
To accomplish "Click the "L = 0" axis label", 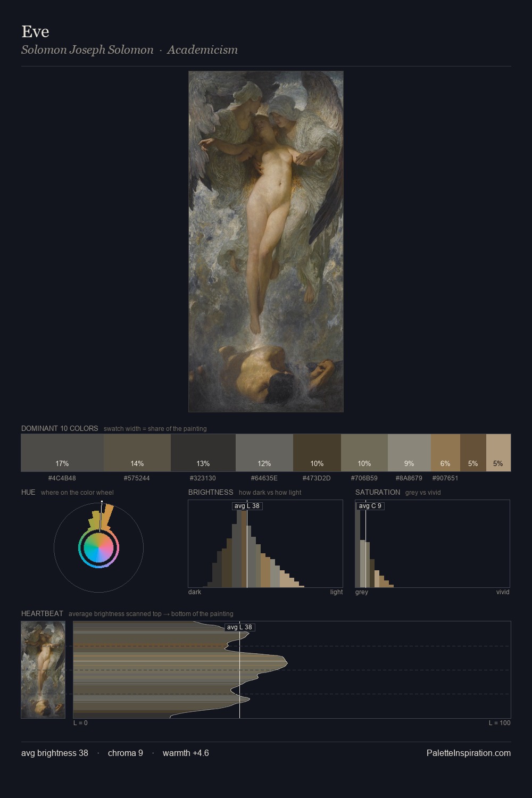I will click(80, 723).
